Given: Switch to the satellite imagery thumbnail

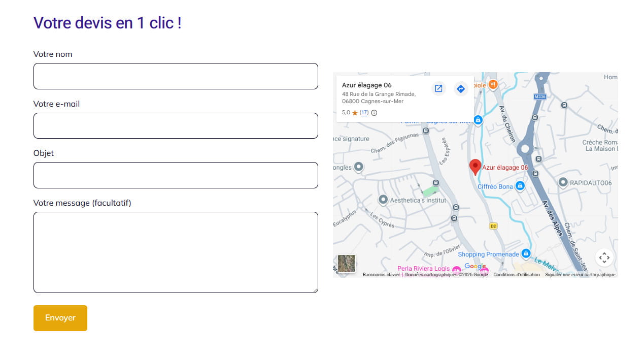Looking at the screenshot, I should (x=347, y=264).
